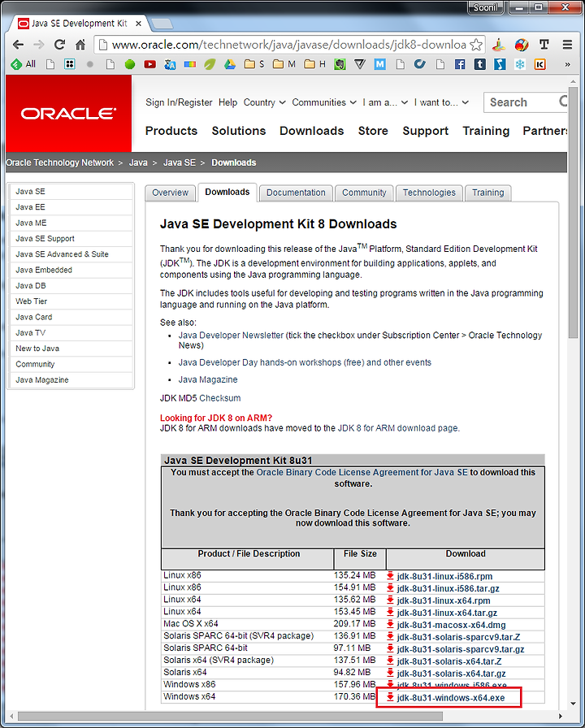The image size is (585, 728).
Task: Click download arrow beside jdk-8u31-linux-i586.rpm
Action: pyautogui.click(x=390, y=576)
